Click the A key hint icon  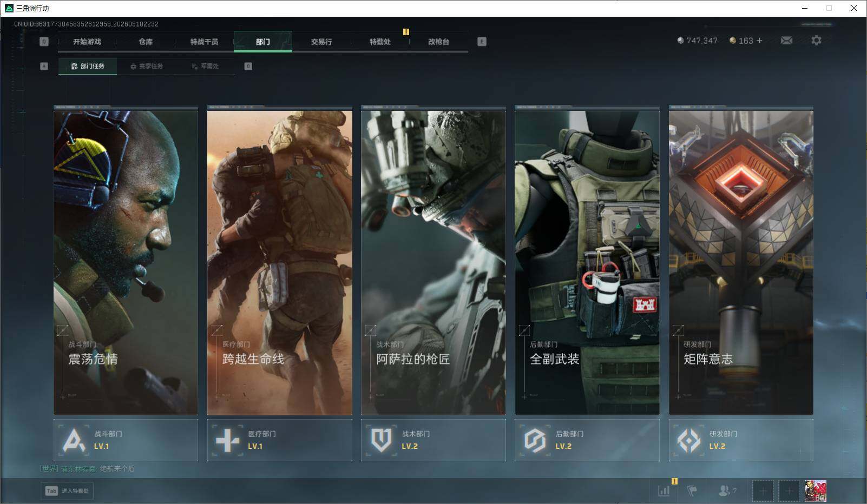tap(44, 66)
